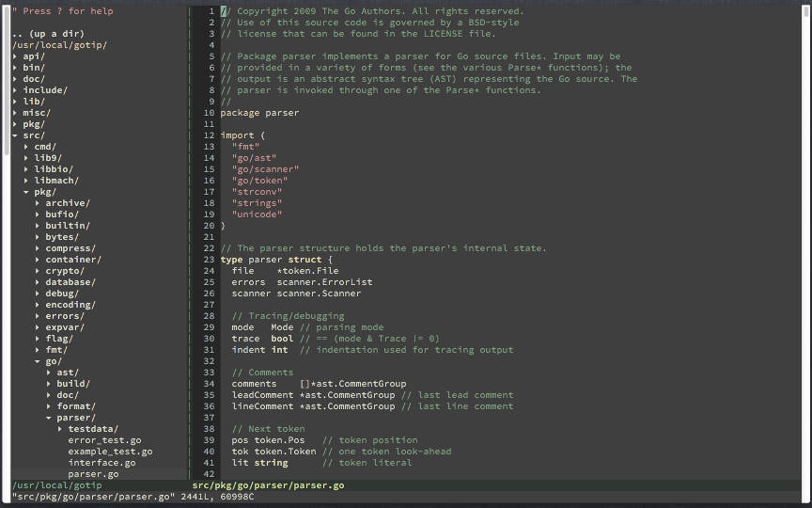812x508 pixels.
Task: Select interface.go in file tree
Action: (102, 463)
